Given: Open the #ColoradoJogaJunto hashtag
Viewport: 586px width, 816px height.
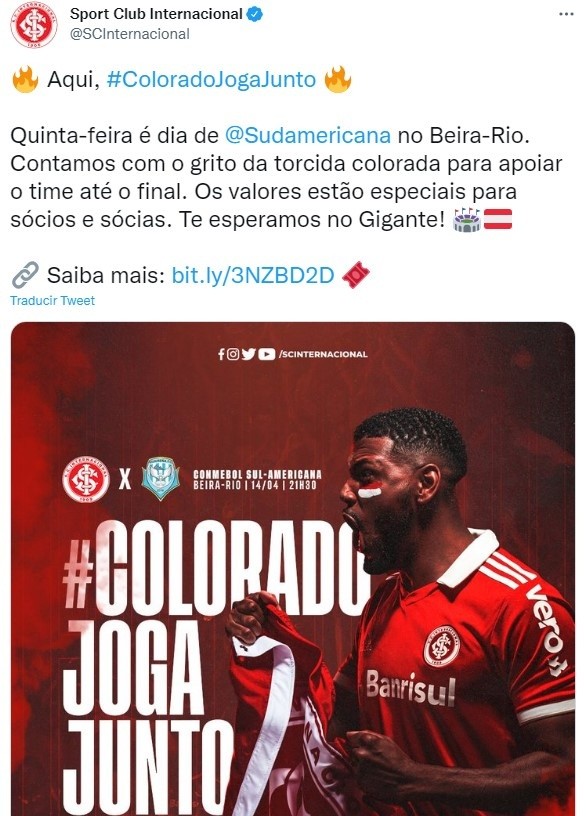Looking at the screenshot, I should pyautogui.click(x=211, y=80).
